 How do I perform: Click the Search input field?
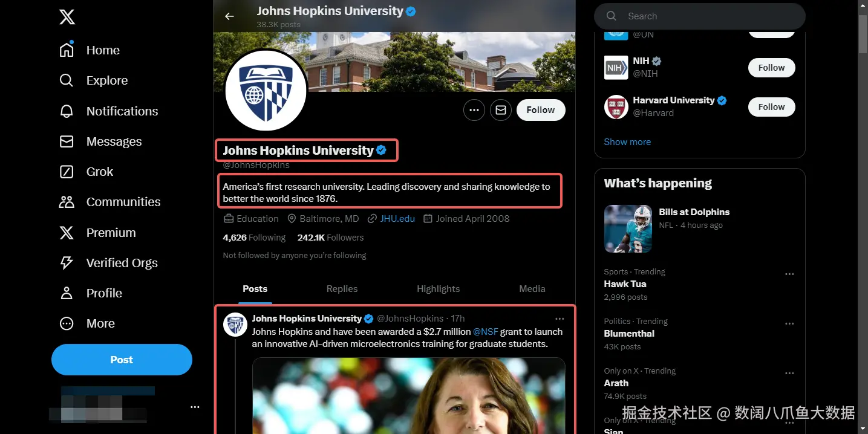pyautogui.click(x=700, y=16)
